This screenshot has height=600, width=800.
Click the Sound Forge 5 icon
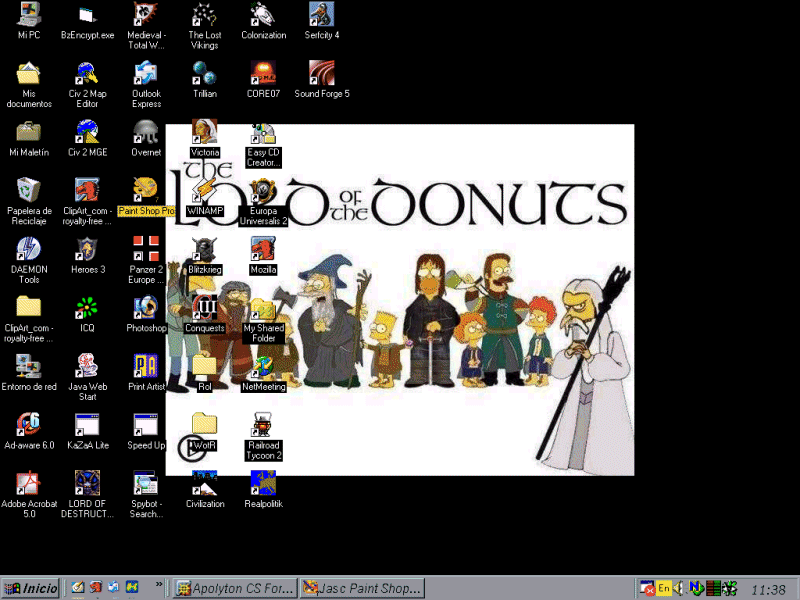(321, 74)
